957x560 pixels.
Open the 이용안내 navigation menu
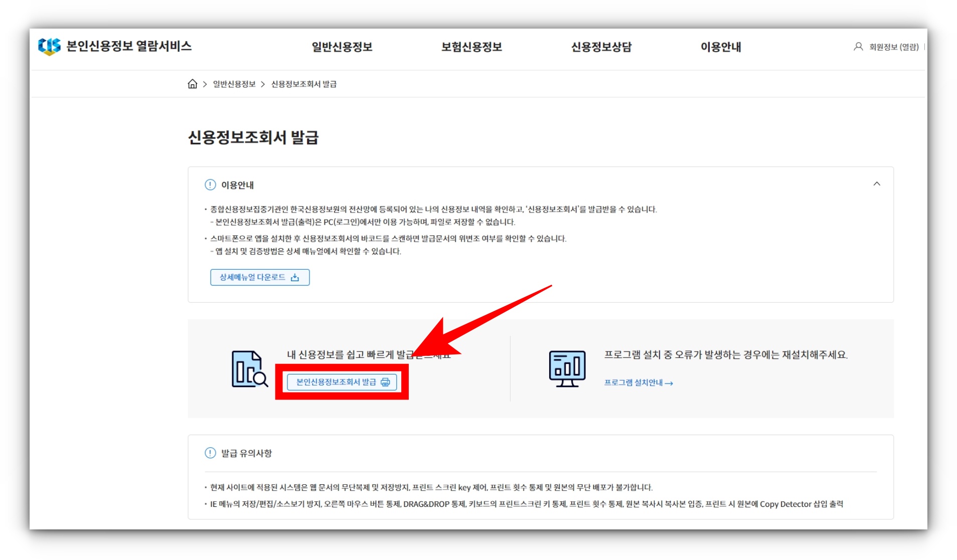[721, 47]
